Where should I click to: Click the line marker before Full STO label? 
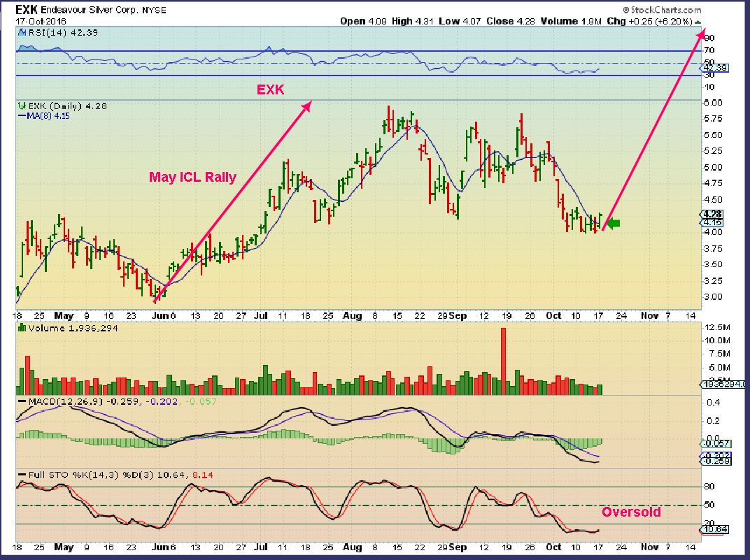(22, 475)
